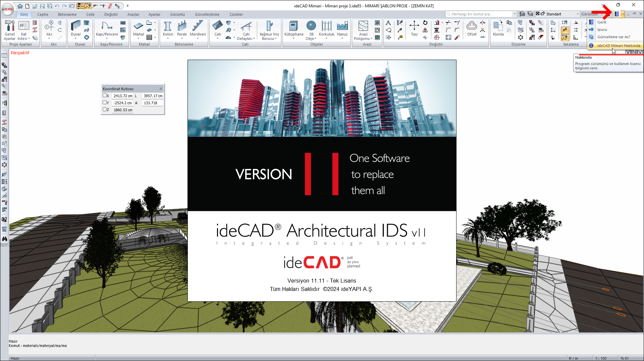Screen dimensions: 644x361
Task: Click the undo arrow in quick access bar
Action: click(57, 6)
